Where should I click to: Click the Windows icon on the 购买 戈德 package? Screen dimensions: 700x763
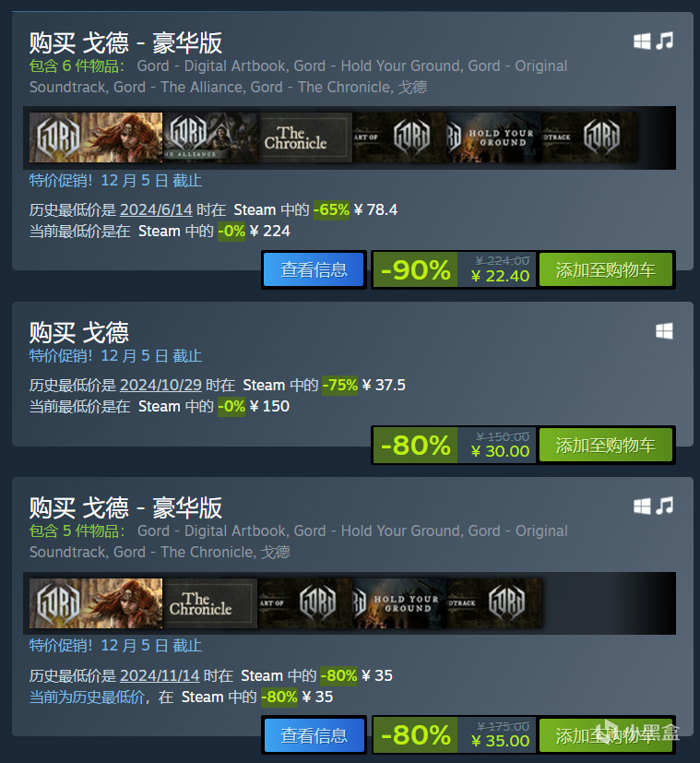point(664,331)
